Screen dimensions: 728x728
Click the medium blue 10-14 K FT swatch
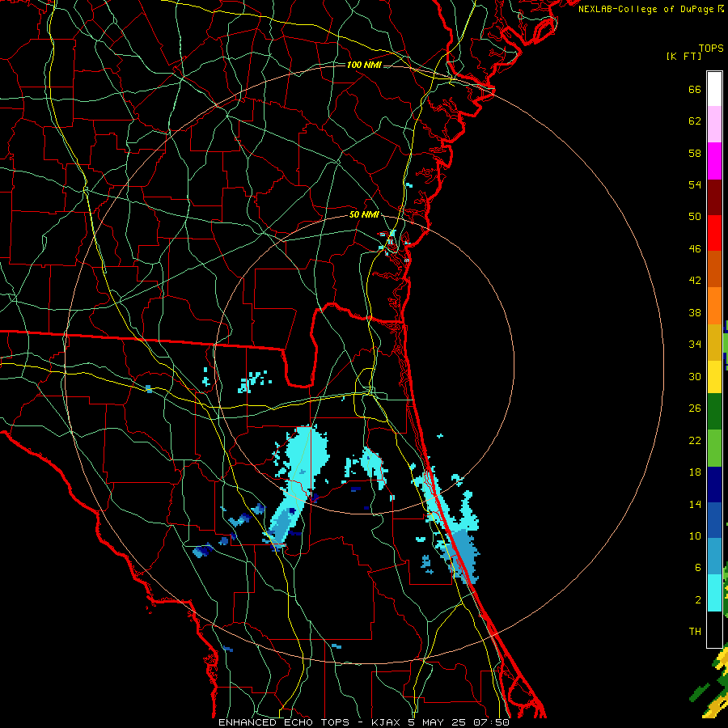(x=714, y=520)
